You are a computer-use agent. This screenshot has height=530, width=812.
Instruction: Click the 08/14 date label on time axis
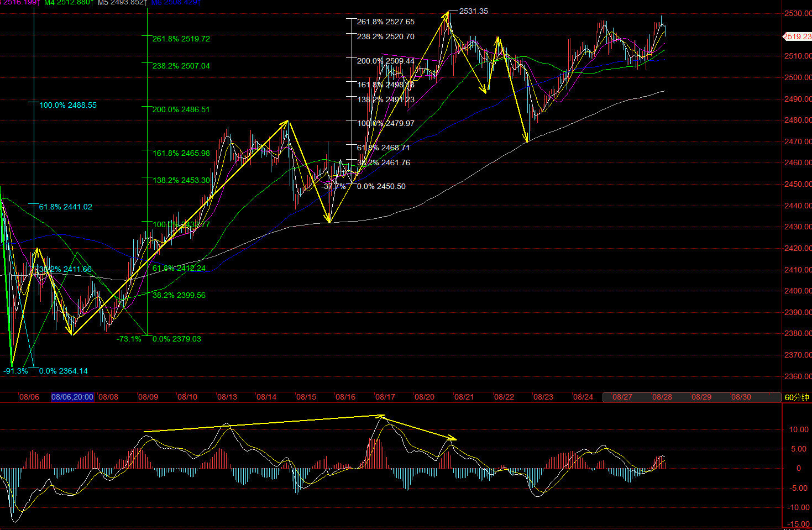tap(266, 397)
